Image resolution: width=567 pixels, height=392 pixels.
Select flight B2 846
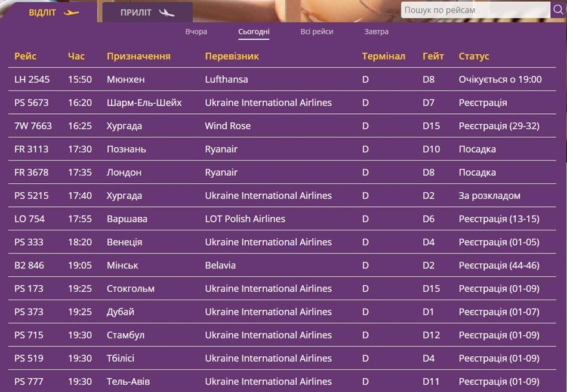coord(282,266)
